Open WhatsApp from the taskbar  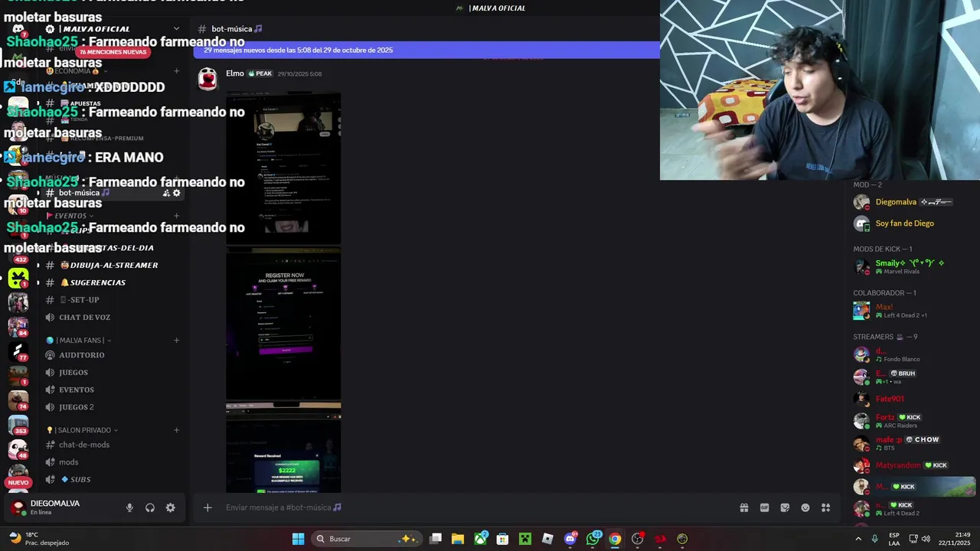tap(593, 539)
